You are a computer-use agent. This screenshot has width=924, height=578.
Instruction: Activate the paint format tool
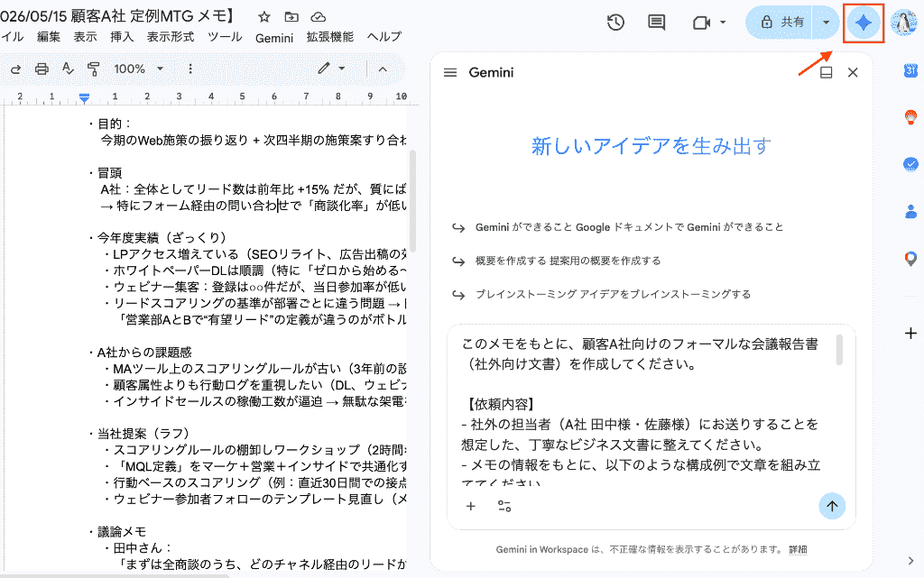click(x=93, y=69)
